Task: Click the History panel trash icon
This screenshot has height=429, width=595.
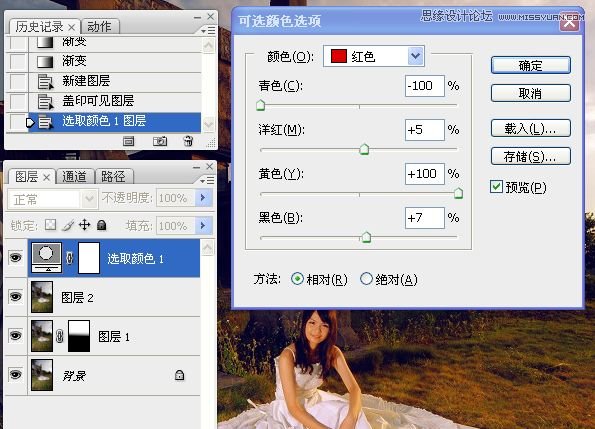Action: [188, 141]
